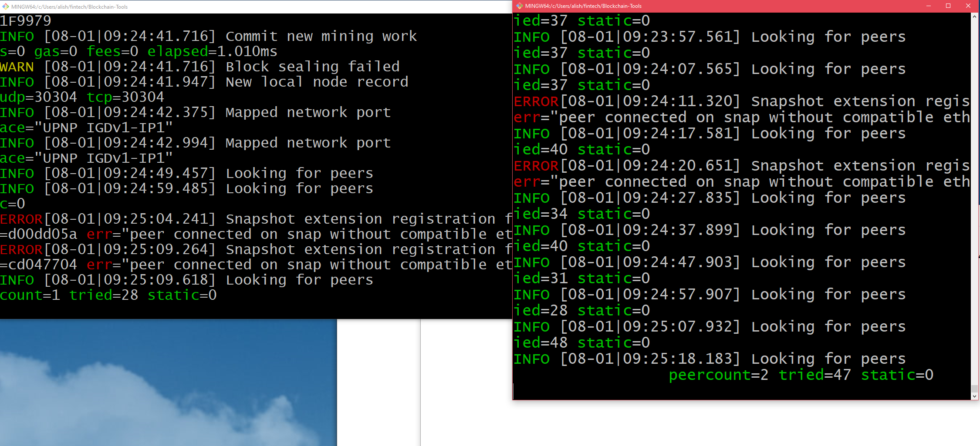Click the latest 'Looking for peers' message
The image size is (980, 446).
click(x=710, y=358)
